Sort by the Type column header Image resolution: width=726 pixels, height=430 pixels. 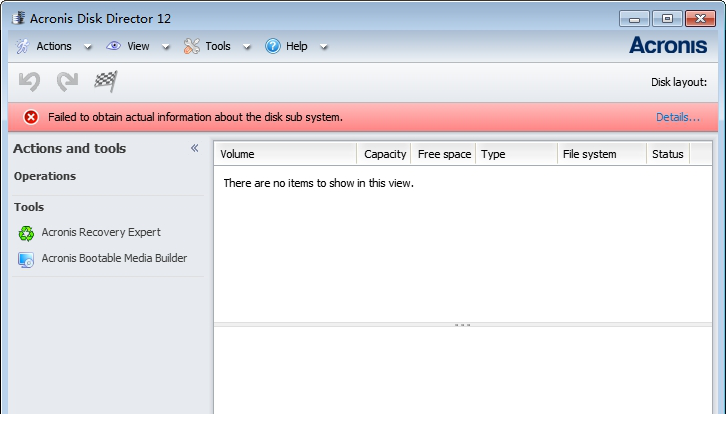click(517, 154)
